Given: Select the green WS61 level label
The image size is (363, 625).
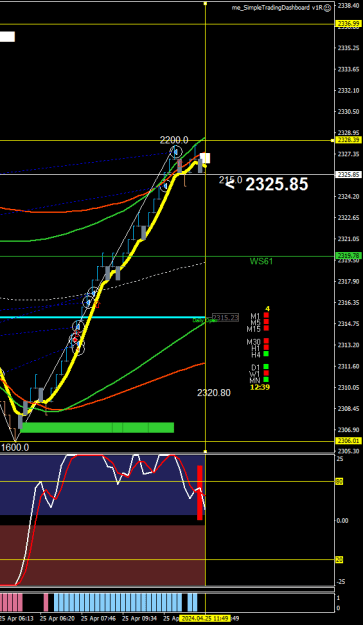Looking at the screenshot, I should 261,261.
